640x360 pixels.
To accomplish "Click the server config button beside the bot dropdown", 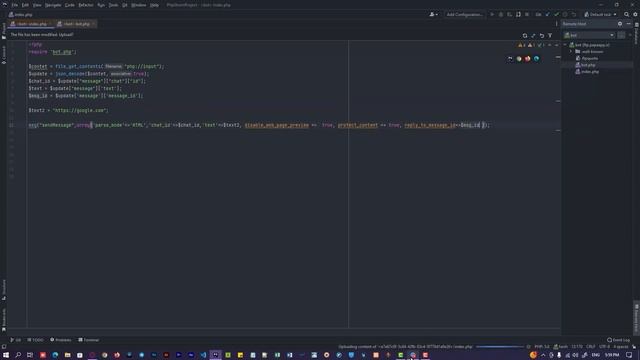I will pos(621,36).
